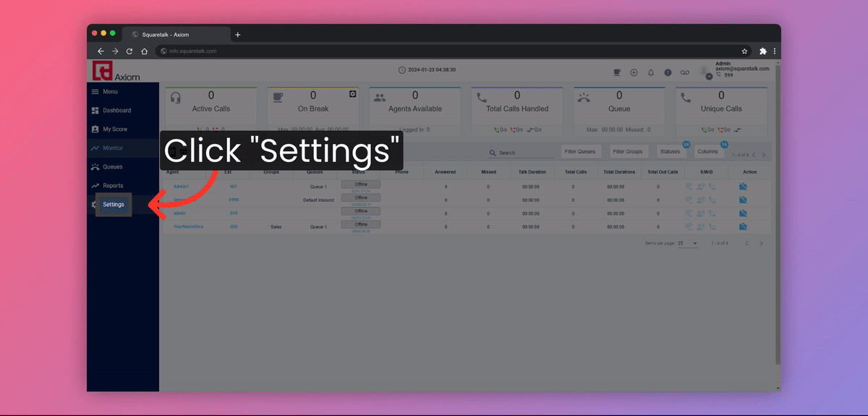Open the Filter Queues dropdown

[581, 151]
